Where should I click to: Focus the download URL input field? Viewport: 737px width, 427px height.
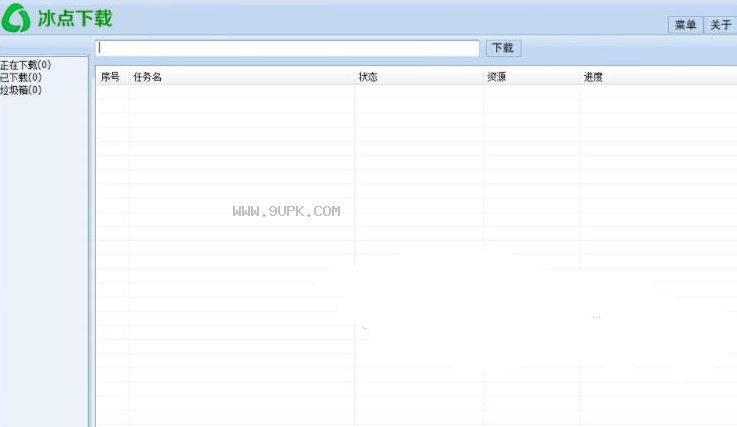(x=288, y=48)
